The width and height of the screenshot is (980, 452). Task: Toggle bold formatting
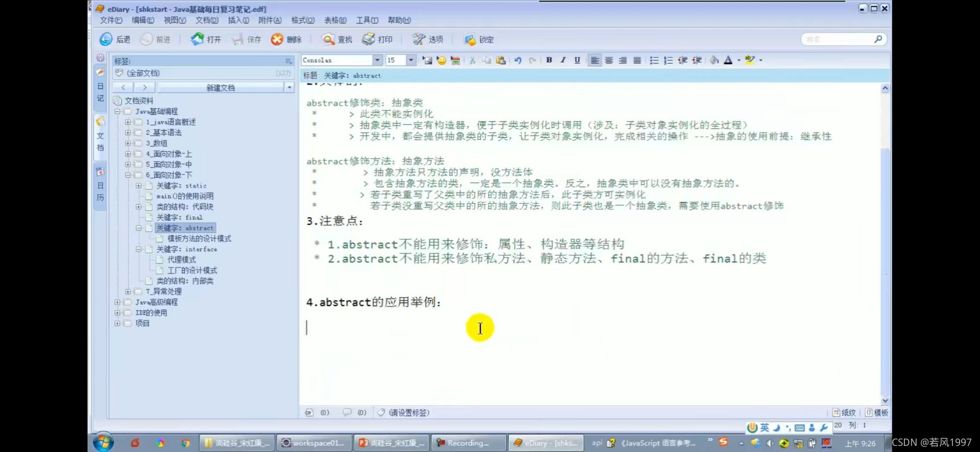pos(549,60)
